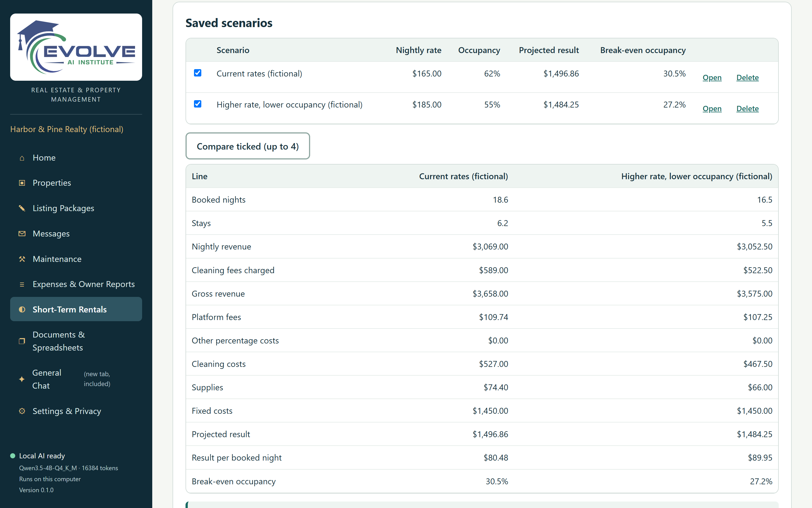Open the Properties section

coord(76,183)
